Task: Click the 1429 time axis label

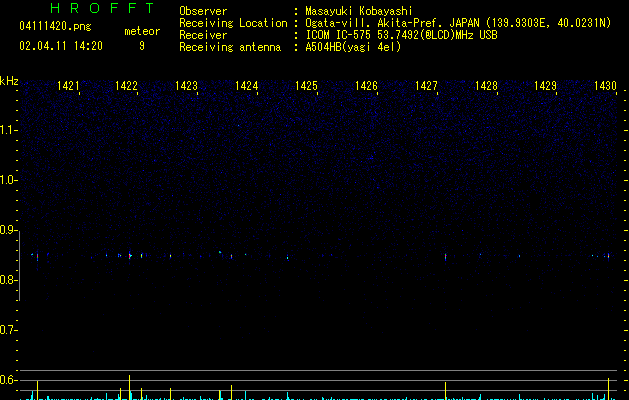Action: [x=546, y=85]
